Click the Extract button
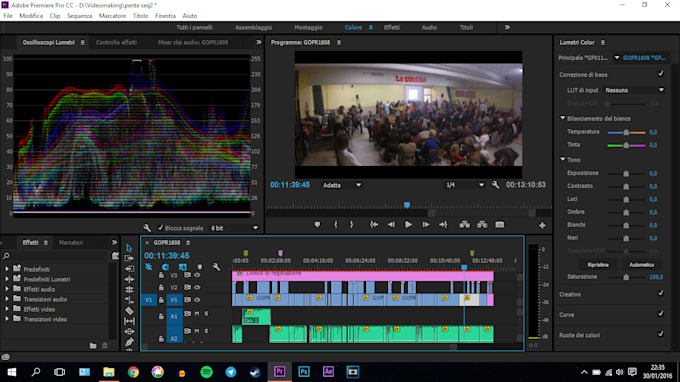This screenshot has height=382, width=680. 482,225
